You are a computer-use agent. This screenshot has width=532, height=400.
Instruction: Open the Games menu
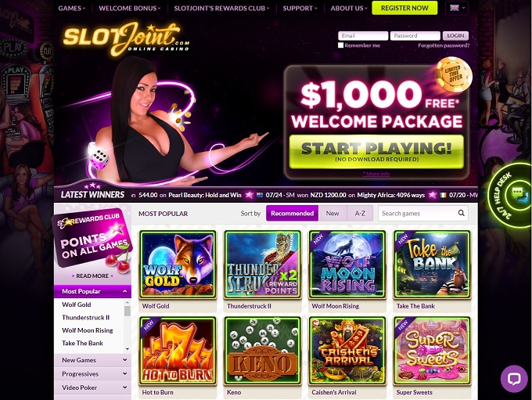[x=72, y=8]
